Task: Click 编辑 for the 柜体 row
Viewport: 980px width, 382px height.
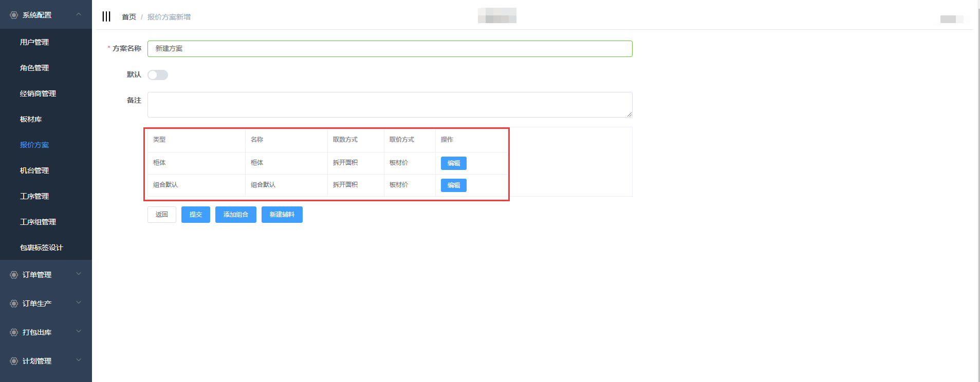Action: click(x=453, y=163)
